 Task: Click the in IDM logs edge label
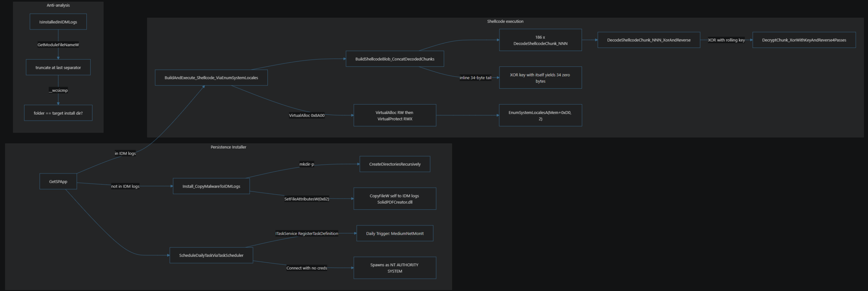point(125,153)
